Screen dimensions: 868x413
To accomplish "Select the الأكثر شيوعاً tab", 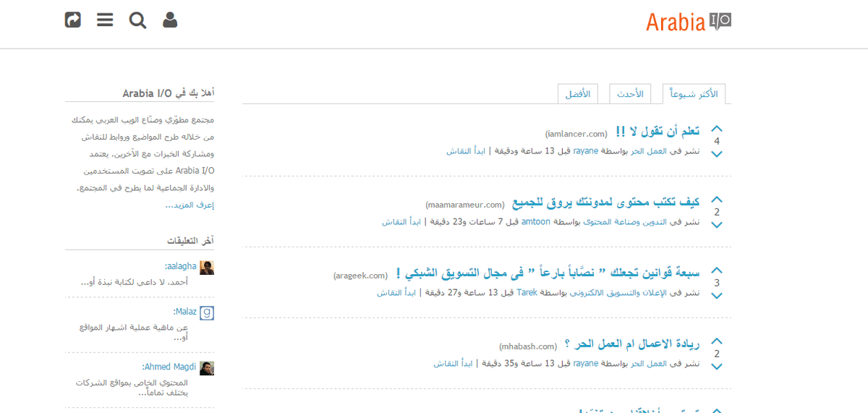I will click(x=694, y=94).
